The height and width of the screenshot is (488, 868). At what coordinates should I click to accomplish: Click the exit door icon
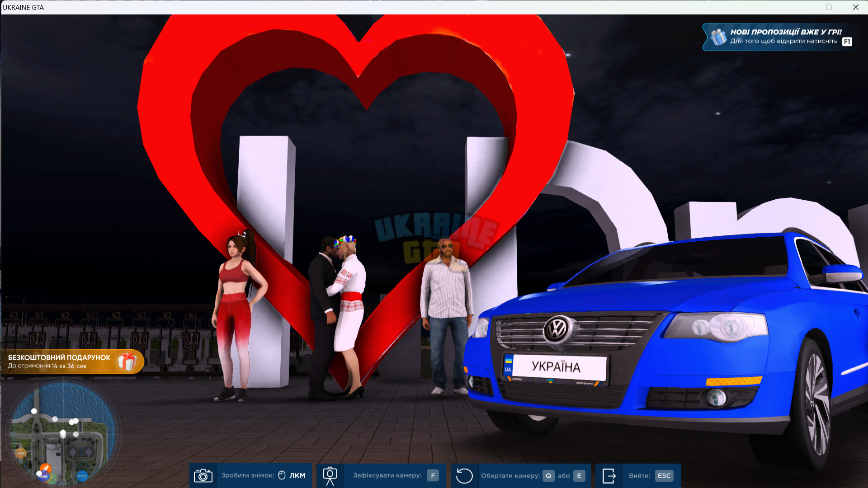609,476
